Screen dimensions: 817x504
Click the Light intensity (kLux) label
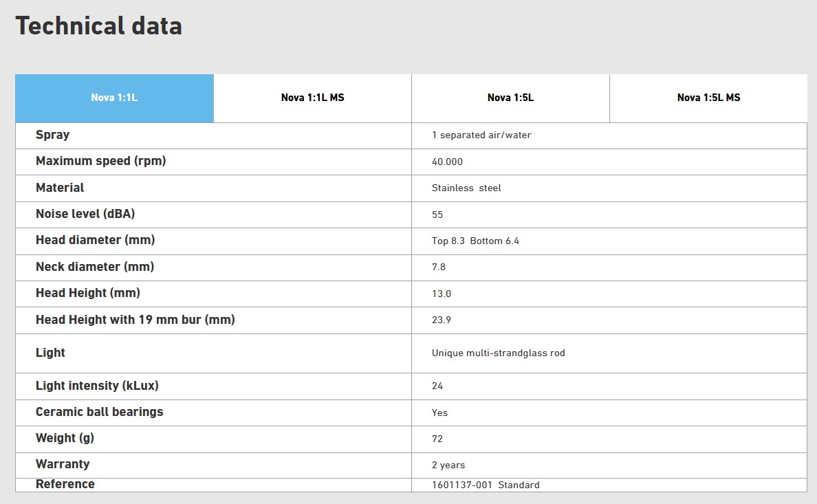97,386
